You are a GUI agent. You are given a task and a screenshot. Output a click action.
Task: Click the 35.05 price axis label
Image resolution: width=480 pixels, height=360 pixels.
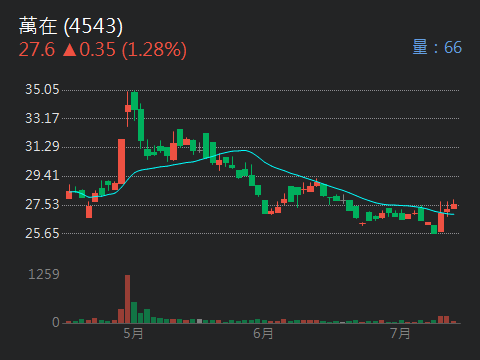click(42, 89)
